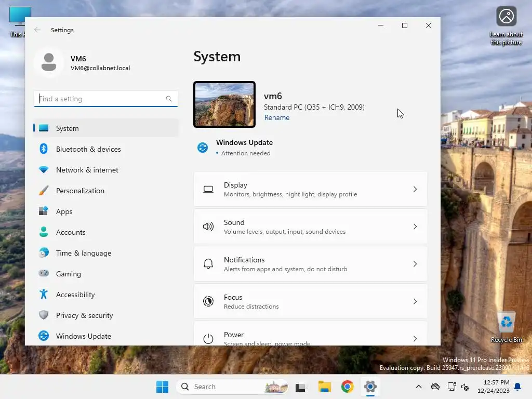Click the Bluetooth icon in sidebar
Viewport: 532px width, 399px height.
[44, 149]
